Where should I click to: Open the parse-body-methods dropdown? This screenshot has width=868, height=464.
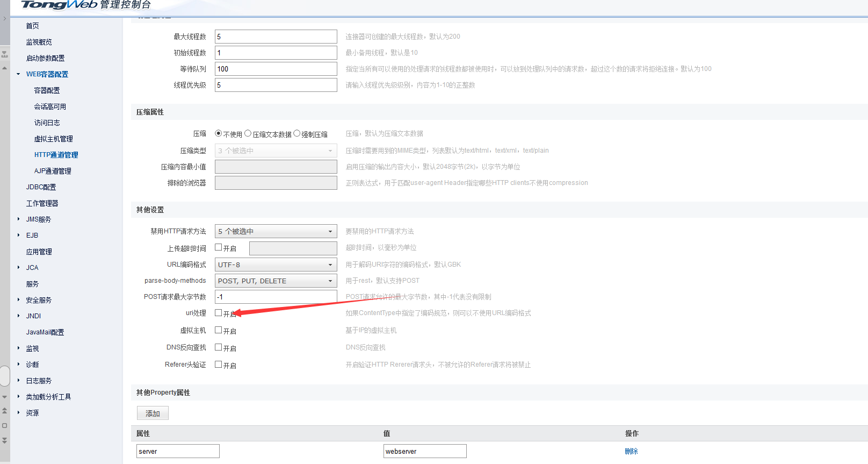276,281
